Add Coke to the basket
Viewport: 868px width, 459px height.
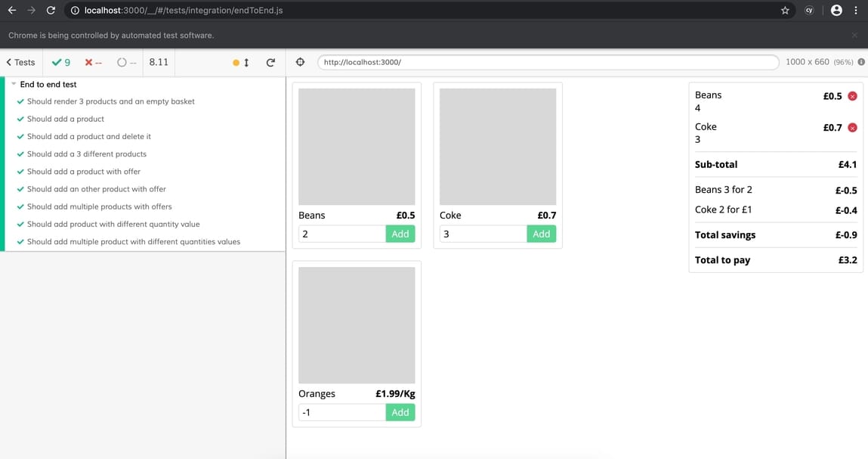(542, 234)
